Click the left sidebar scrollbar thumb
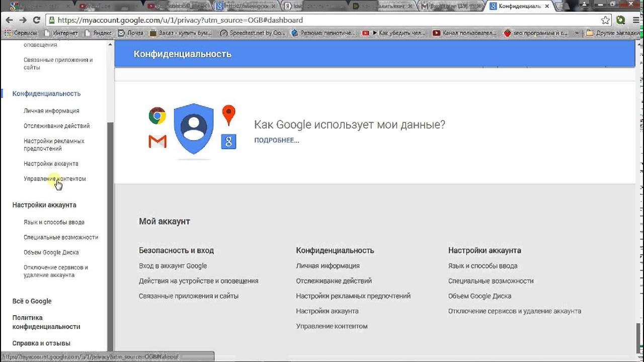This screenshot has width=644, height=362. point(110,236)
